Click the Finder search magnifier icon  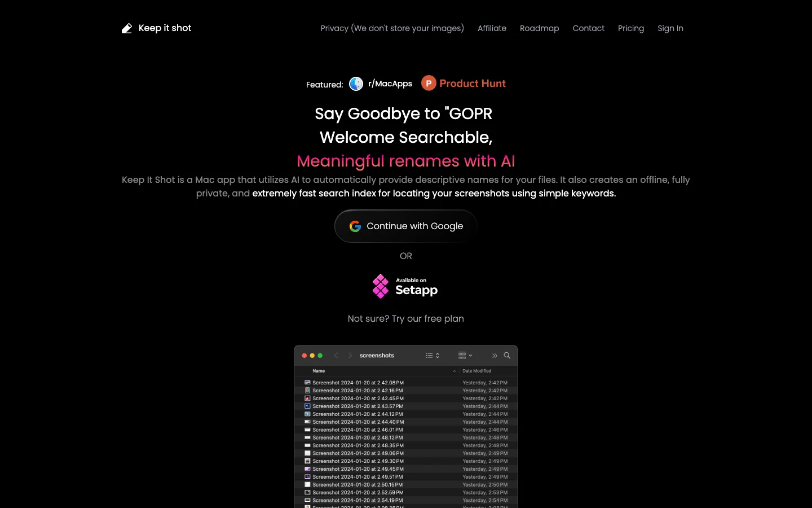point(507,356)
